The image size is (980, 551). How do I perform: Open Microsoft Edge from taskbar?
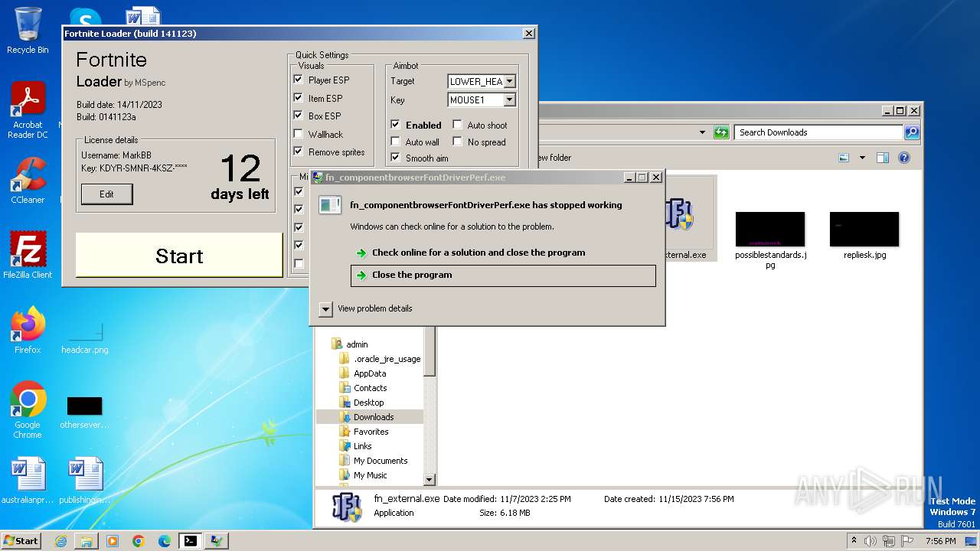(x=165, y=541)
